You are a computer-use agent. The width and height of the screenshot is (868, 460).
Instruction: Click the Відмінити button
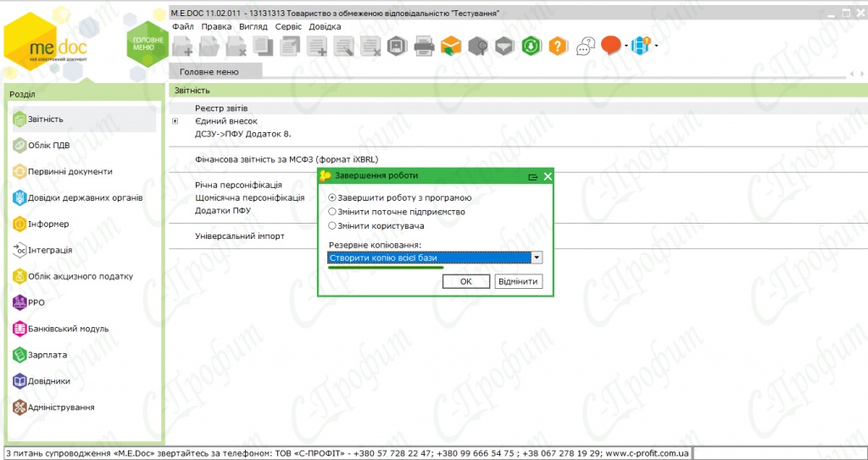coord(518,281)
